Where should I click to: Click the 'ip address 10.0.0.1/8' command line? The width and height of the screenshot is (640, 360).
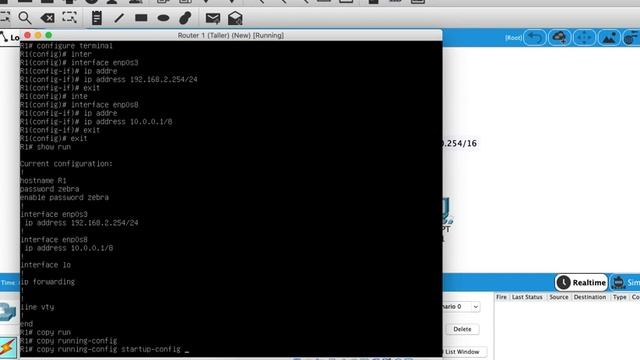tap(96, 122)
